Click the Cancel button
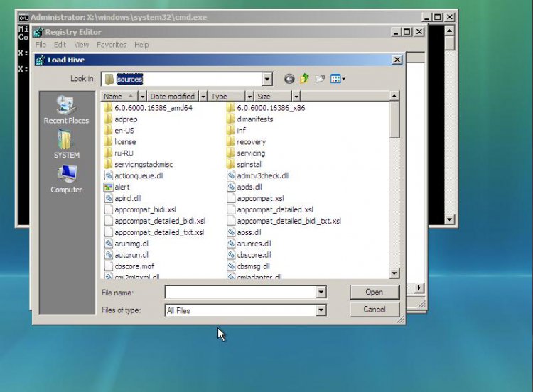The image size is (533, 392). tap(375, 310)
